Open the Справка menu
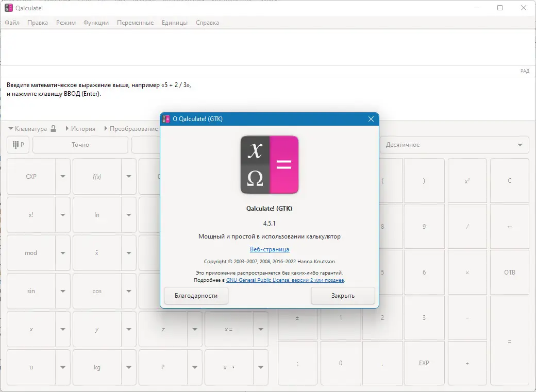Viewport: 536px width, 392px height. (x=208, y=23)
